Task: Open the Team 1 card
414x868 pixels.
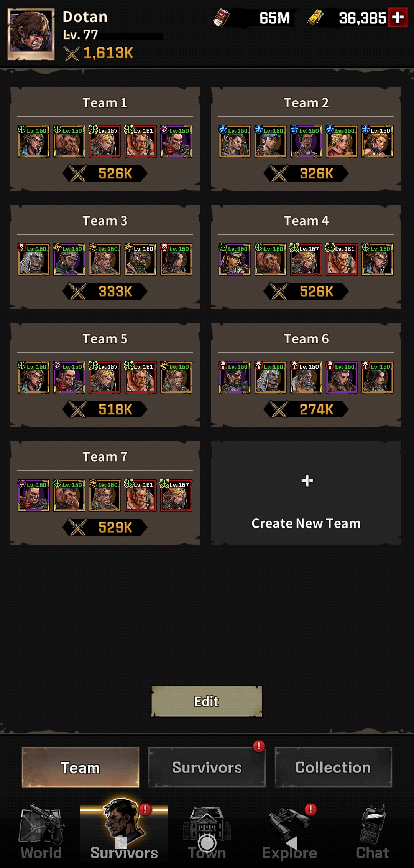Action: [105, 139]
